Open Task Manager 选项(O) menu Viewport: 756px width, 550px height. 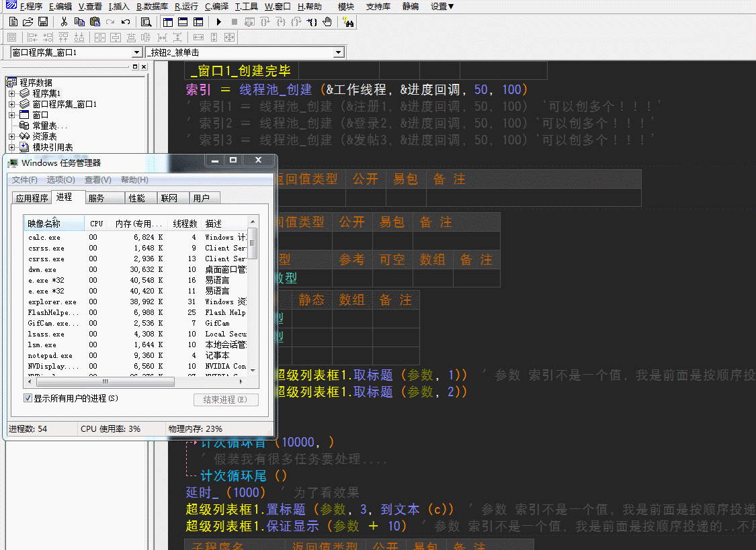[x=60, y=180]
